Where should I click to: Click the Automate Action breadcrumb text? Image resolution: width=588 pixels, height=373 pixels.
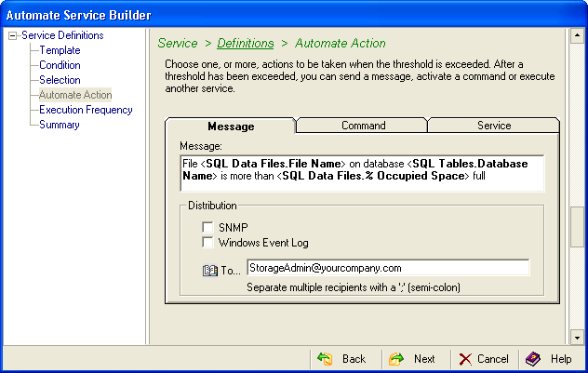pyautogui.click(x=341, y=43)
